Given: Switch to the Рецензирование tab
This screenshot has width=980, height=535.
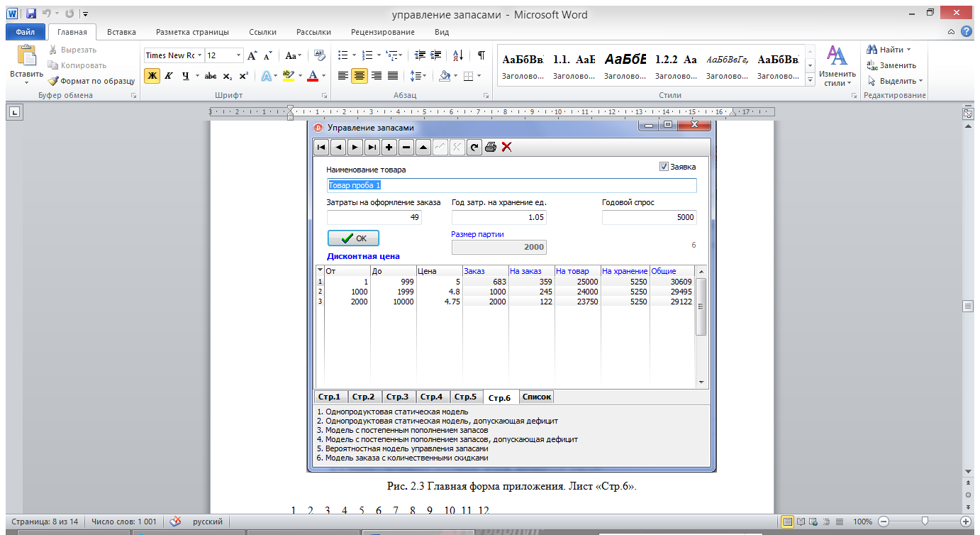Looking at the screenshot, I should click(x=383, y=32).
